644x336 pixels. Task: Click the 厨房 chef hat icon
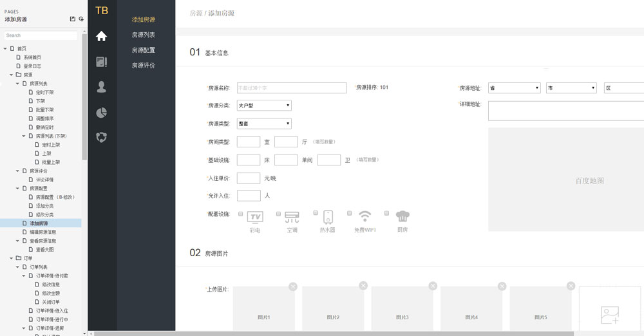pyautogui.click(x=402, y=216)
